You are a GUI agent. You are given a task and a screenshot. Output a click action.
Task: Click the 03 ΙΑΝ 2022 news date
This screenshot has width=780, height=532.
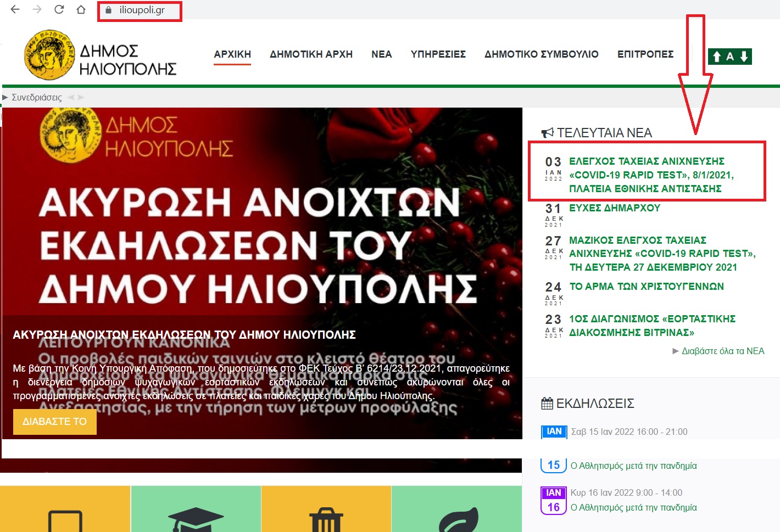553,169
